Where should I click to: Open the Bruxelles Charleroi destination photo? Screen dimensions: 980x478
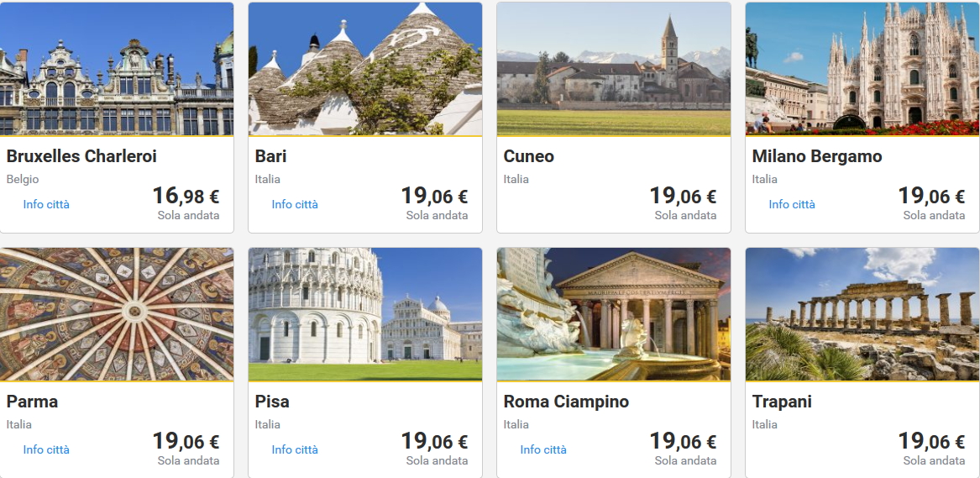click(117, 69)
